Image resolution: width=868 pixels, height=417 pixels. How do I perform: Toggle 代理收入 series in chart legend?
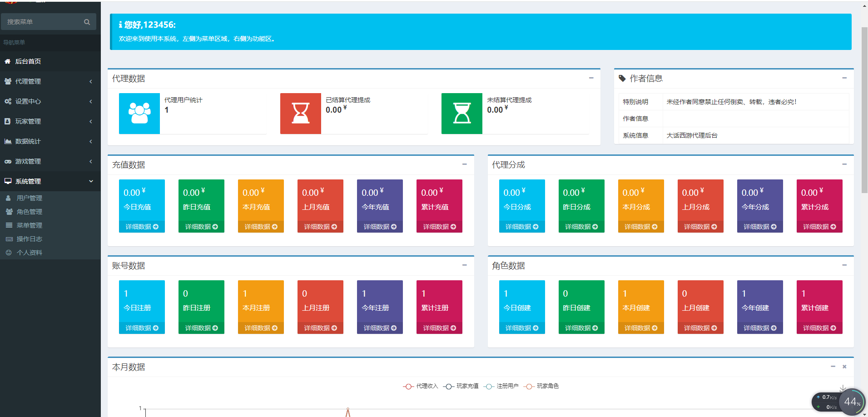pyautogui.click(x=421, y=386)
